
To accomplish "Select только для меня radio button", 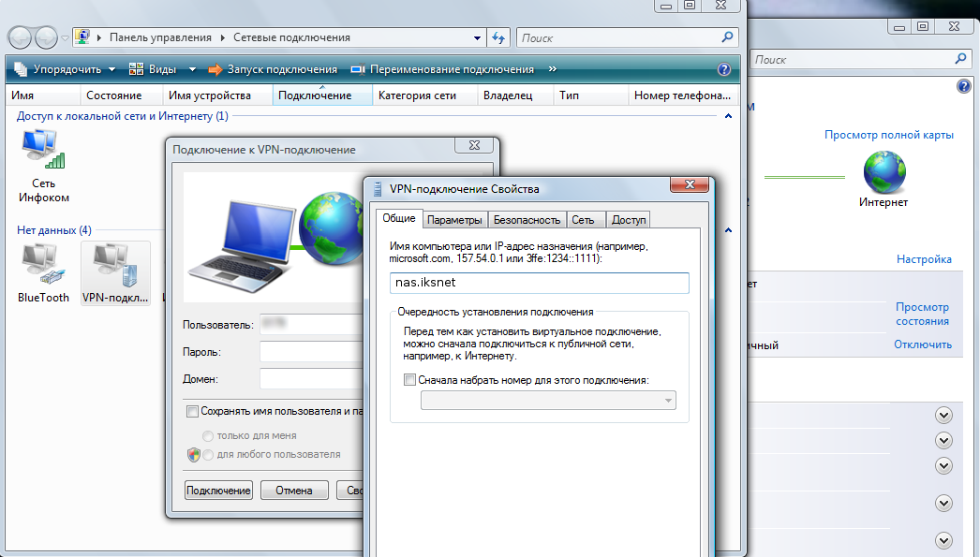I will click(x=207, y=436).
